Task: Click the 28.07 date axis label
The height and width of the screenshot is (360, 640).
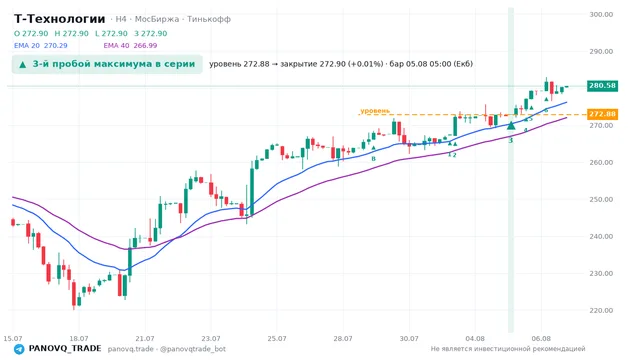Action: 343,339
